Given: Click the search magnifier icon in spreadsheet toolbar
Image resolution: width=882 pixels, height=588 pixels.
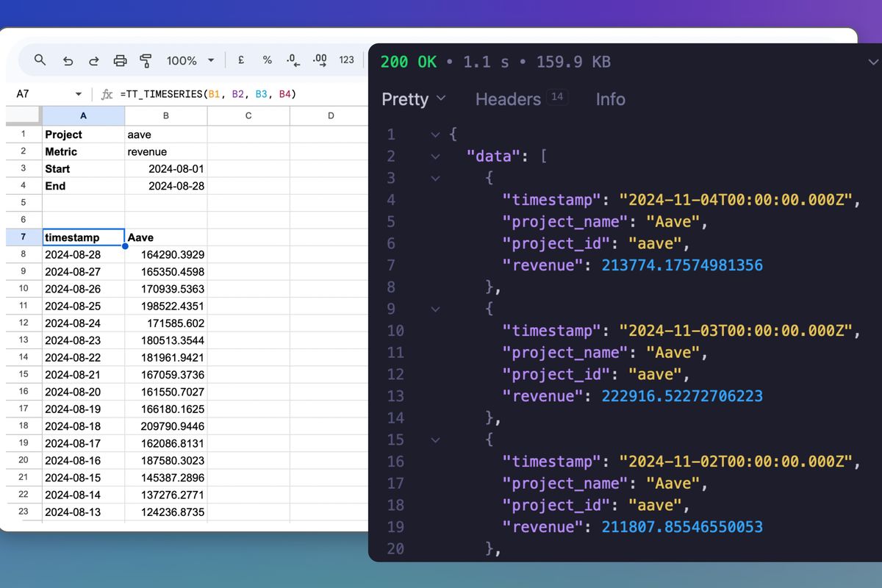Looking at the screenshot, I should tap(40, 60).
